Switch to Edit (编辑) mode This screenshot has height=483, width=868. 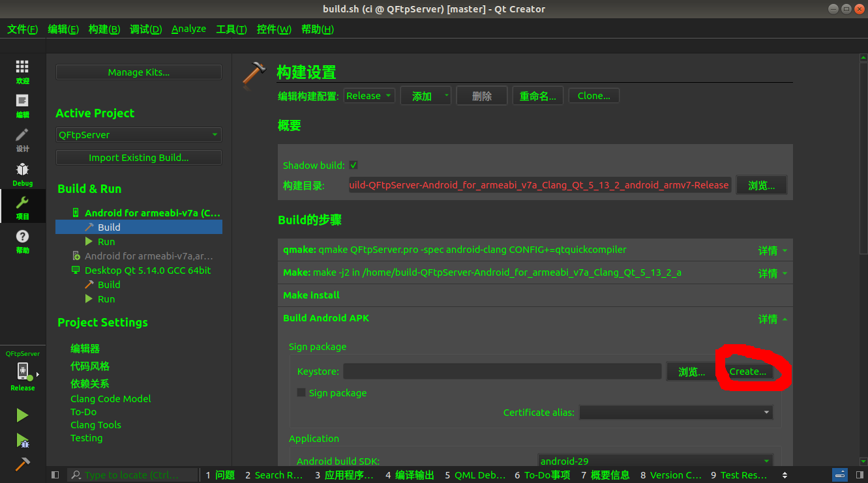click(x=23, y=106)
